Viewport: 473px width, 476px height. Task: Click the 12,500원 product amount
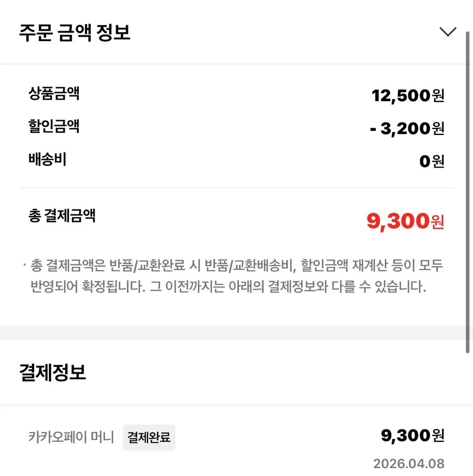[408, 95]
